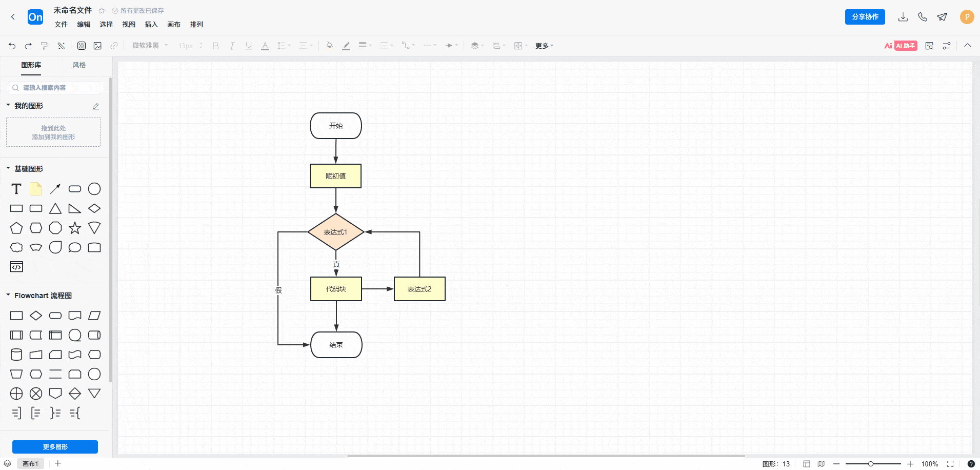
Task: Select the cylinder database flowchart shape
Action: tap(16, 355)
